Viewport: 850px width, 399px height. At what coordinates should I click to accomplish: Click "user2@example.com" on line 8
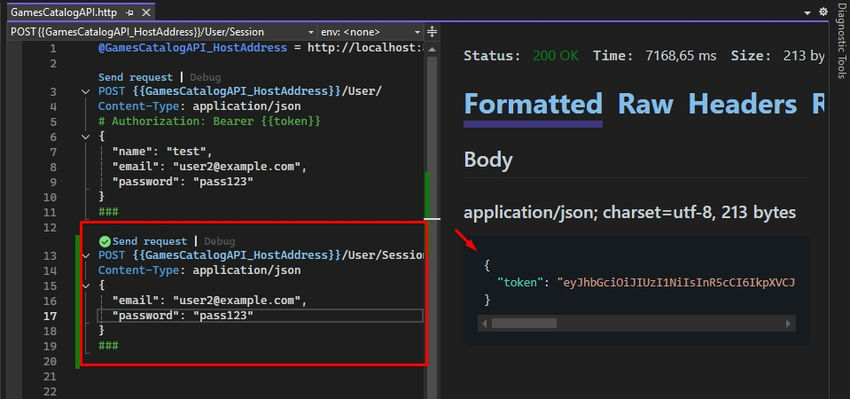(236, 167)
